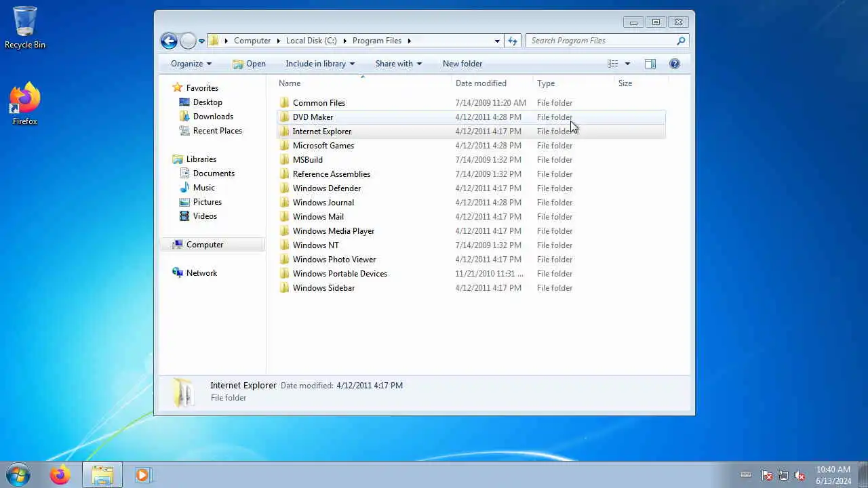Launch Firefox from the taskbar
Image resolution: width=868 pixels, height=488 pixels.
point(60,475)
